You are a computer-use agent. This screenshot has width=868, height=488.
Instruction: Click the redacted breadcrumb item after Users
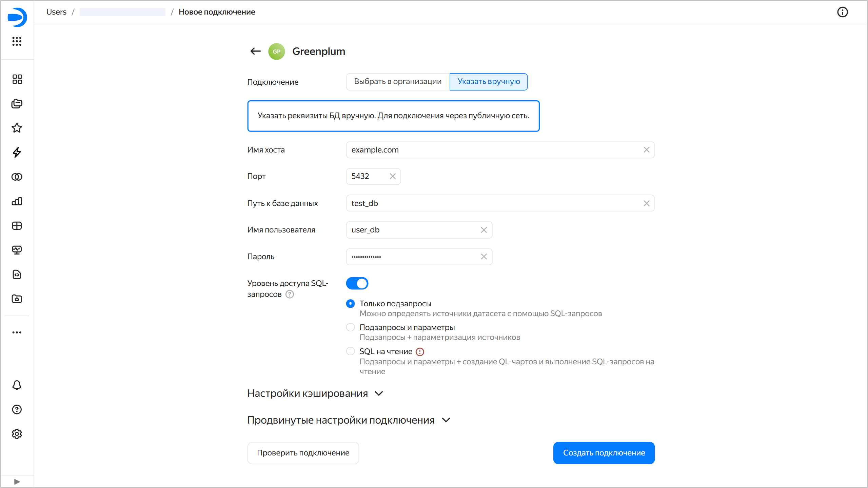click(122, 12)
